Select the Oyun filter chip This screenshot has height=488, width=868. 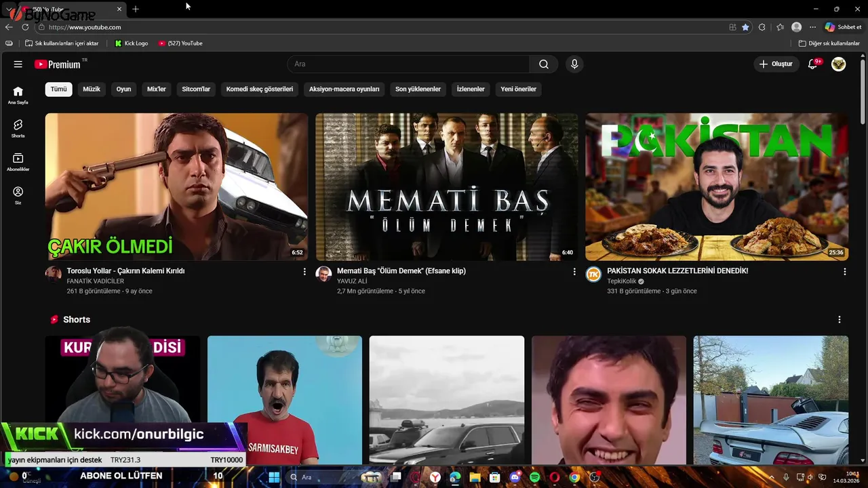pos(123,89)
